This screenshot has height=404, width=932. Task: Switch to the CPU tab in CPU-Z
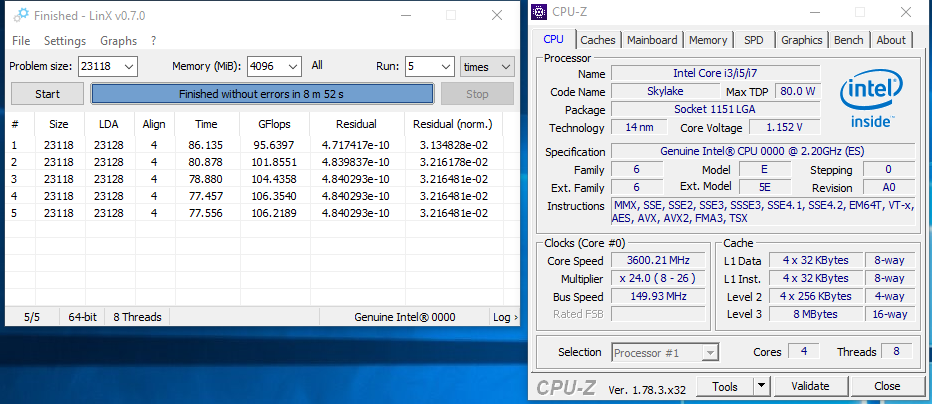pos(553,39)
